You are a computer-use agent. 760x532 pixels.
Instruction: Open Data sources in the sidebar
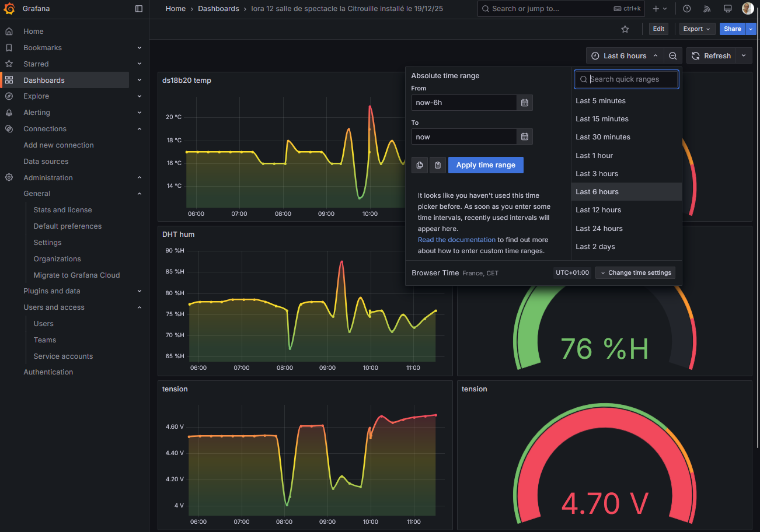(46, 162)
